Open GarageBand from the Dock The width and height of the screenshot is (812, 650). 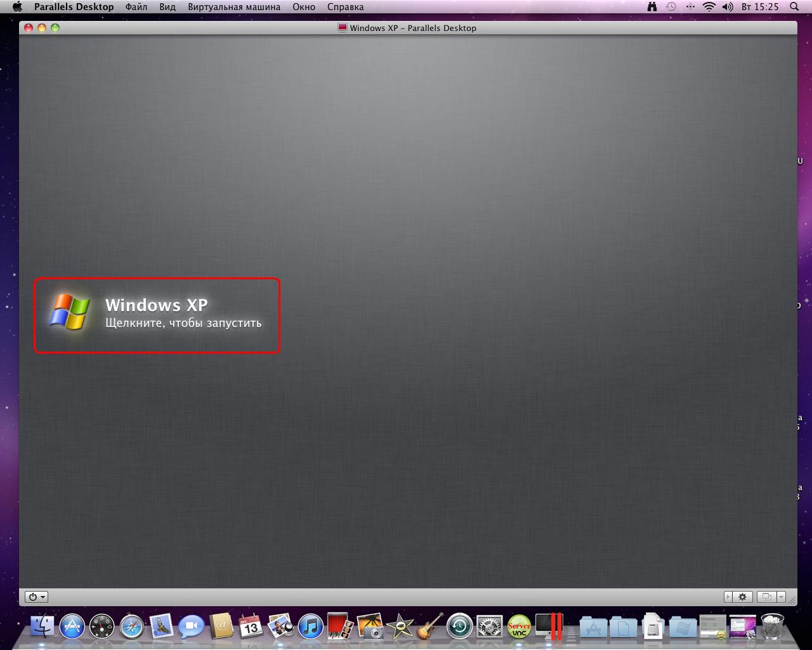click(430, 626)
